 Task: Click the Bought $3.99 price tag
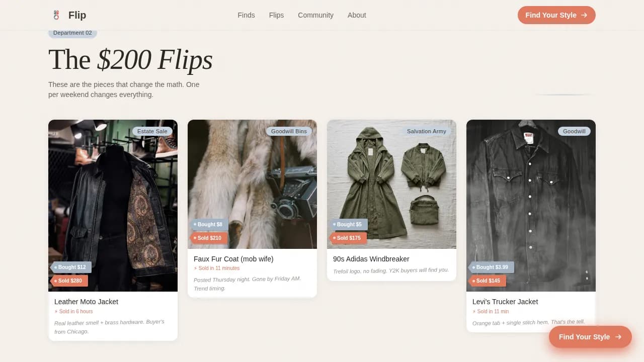tap(491, 267)
